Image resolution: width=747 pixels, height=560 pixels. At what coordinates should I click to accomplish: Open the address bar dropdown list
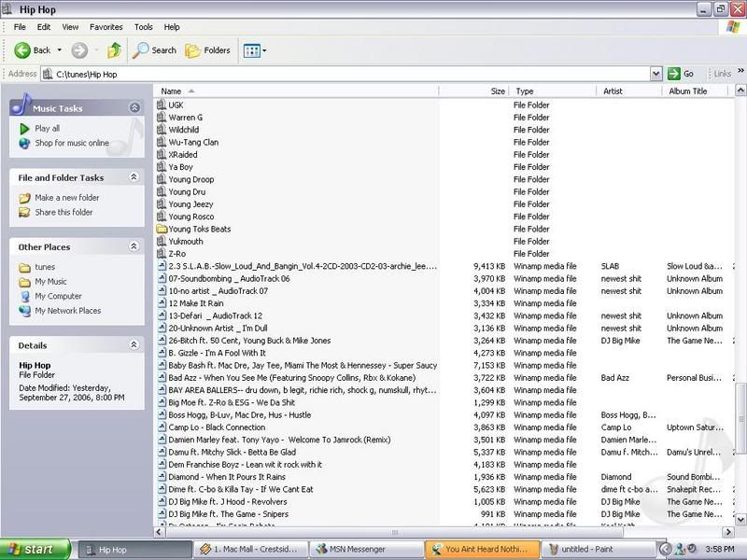point(656,74)
